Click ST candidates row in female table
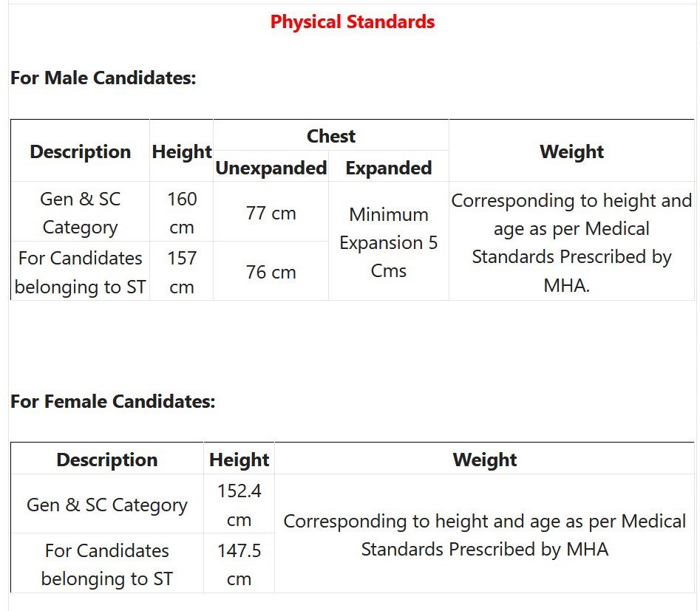Viewport: 700px width, 611px height. [x=106, y=564]
